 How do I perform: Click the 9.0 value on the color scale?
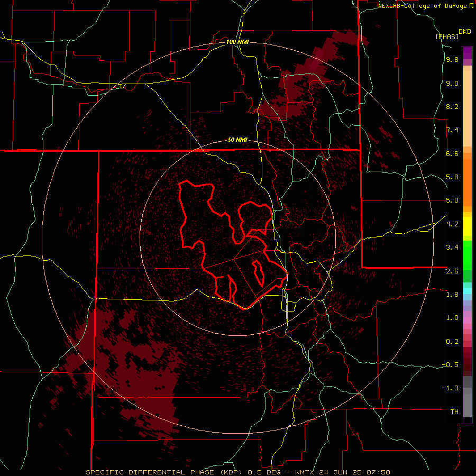452,83
